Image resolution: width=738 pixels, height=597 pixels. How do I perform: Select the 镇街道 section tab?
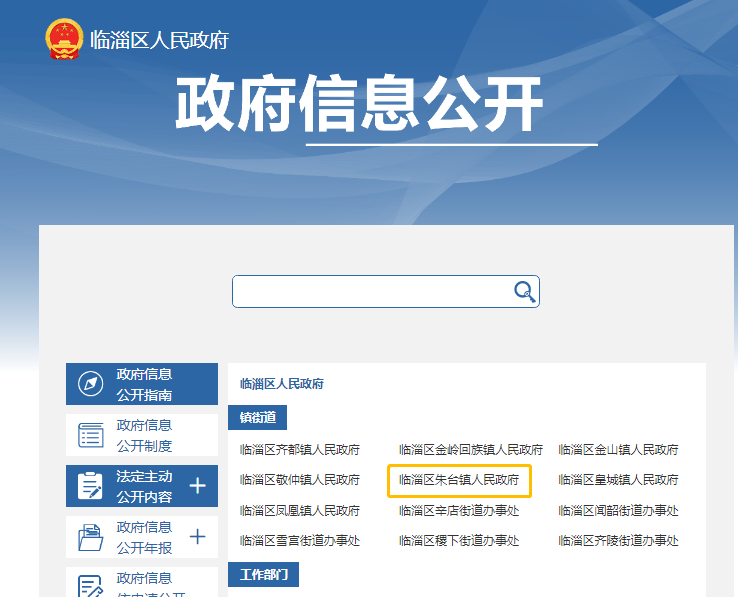coord(257,417)
